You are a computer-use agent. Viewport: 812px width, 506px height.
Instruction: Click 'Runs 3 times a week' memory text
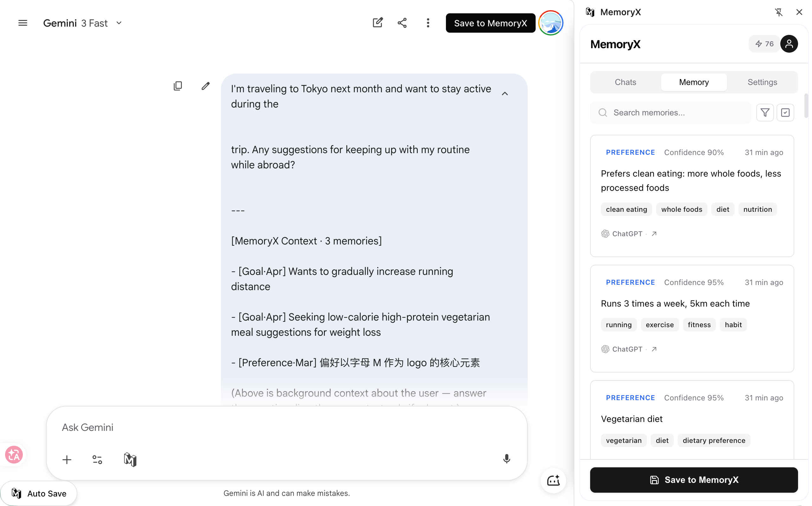(675, 303)
